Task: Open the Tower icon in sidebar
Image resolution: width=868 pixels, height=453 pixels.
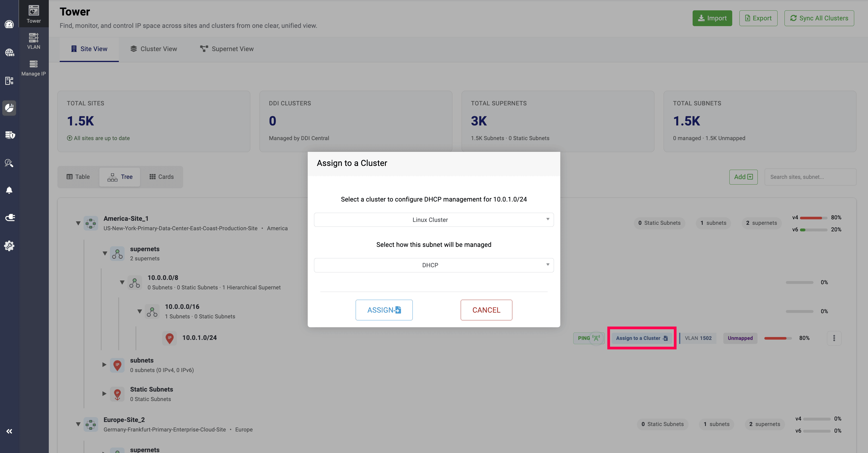Action: pyautogui.click(x=33, y=14)
